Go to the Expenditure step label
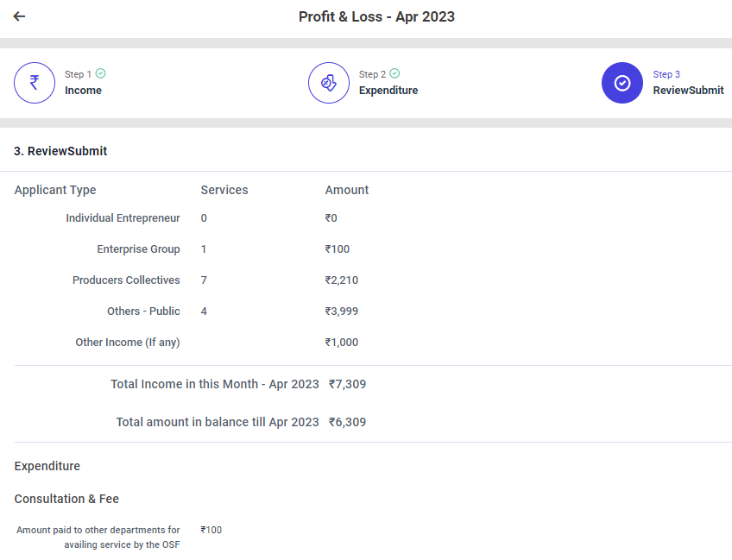This screenshot has width=732, height=560. (388, 91)
